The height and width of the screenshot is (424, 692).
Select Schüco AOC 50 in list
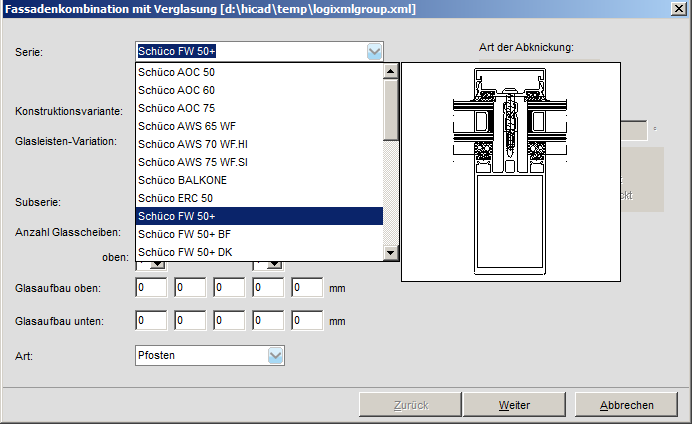pos(259,72)
